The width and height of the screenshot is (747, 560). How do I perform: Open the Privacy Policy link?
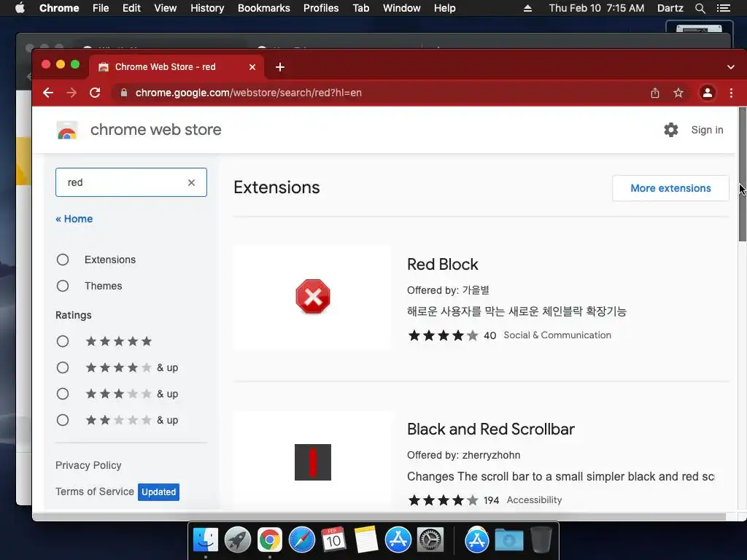[x=88, y=465]
